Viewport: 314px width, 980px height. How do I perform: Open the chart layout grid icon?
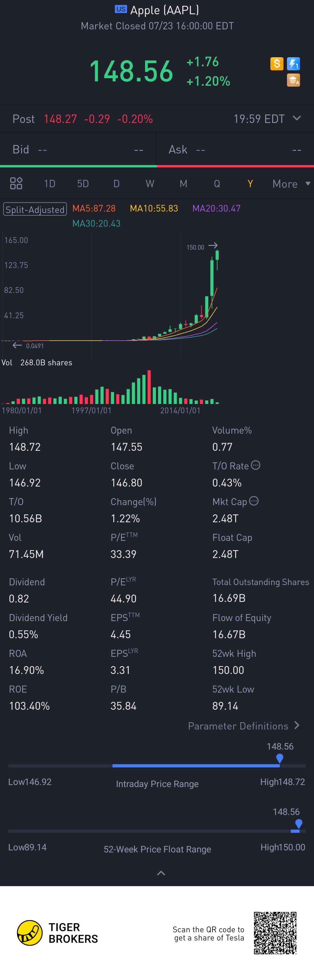tap(16, 183)
